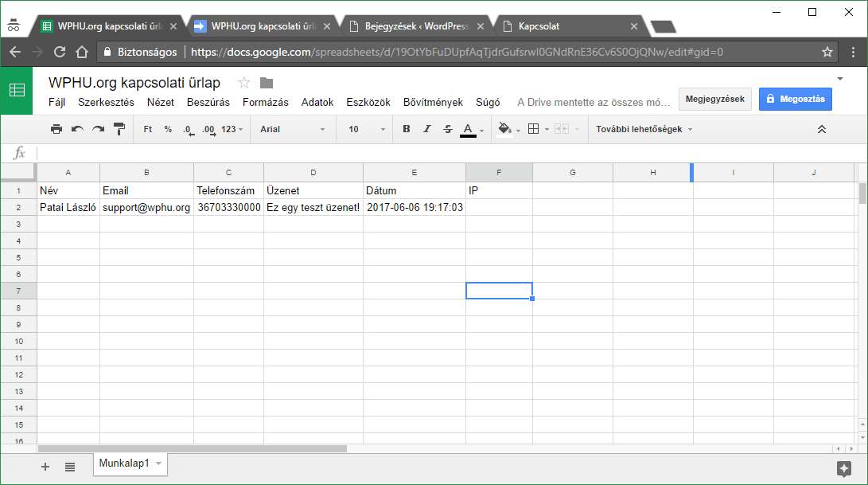Toggle italic formatting
This screenshot has height=485, width=868.
(427, 129)
